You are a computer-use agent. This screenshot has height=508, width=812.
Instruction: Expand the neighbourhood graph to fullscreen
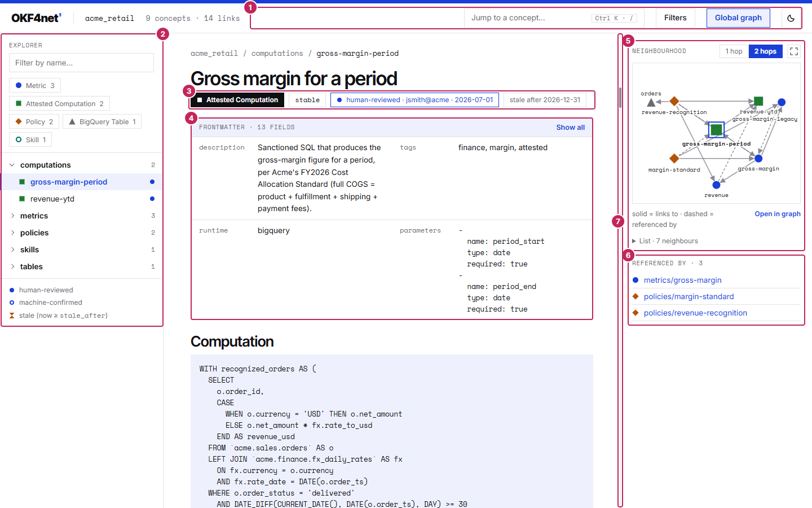tap(794, 51)
